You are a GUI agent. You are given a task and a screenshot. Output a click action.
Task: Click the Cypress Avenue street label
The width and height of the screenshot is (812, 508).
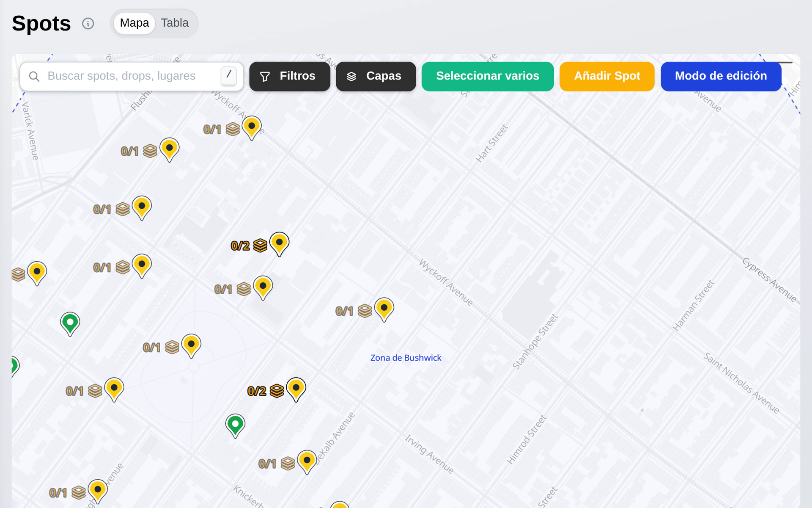770,280
